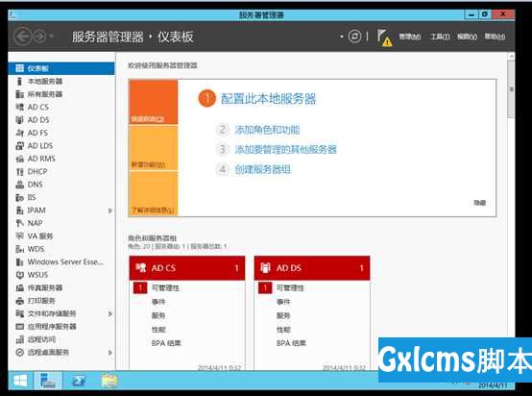Open 性能 in AD CS tile
The height and width of the screenshot is (396, 532).
tap(158, 330)
